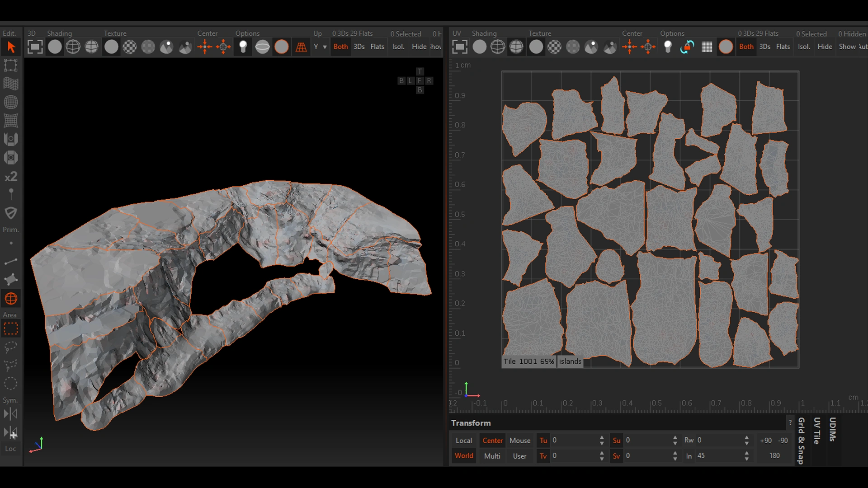Enable World transform mode
Image resolution: width=868 pixels, height=488 pixels.
(464, 455)
